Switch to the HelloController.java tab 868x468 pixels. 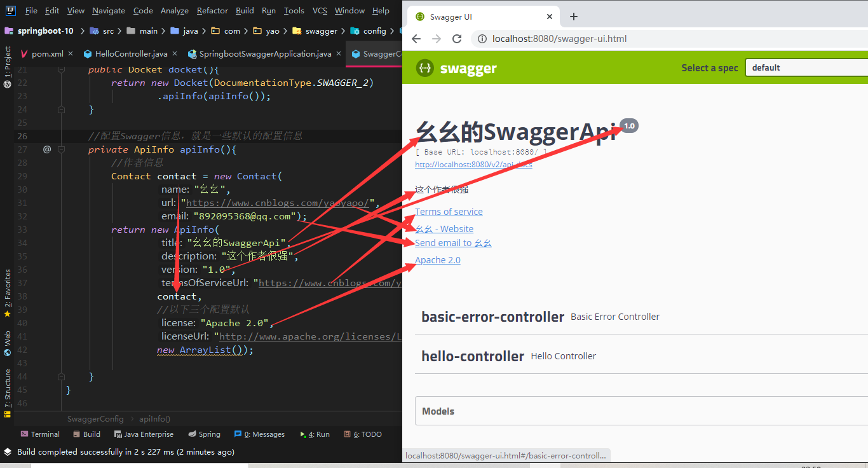coord(131,54)
